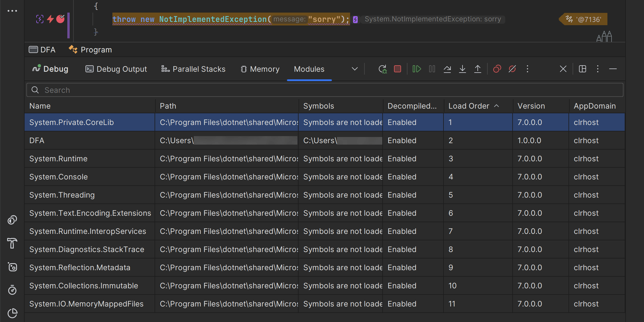The width and height of the screenshot is (644, 322).
Task: Toggle Mute Breakpoints
Action: point(512,69)
